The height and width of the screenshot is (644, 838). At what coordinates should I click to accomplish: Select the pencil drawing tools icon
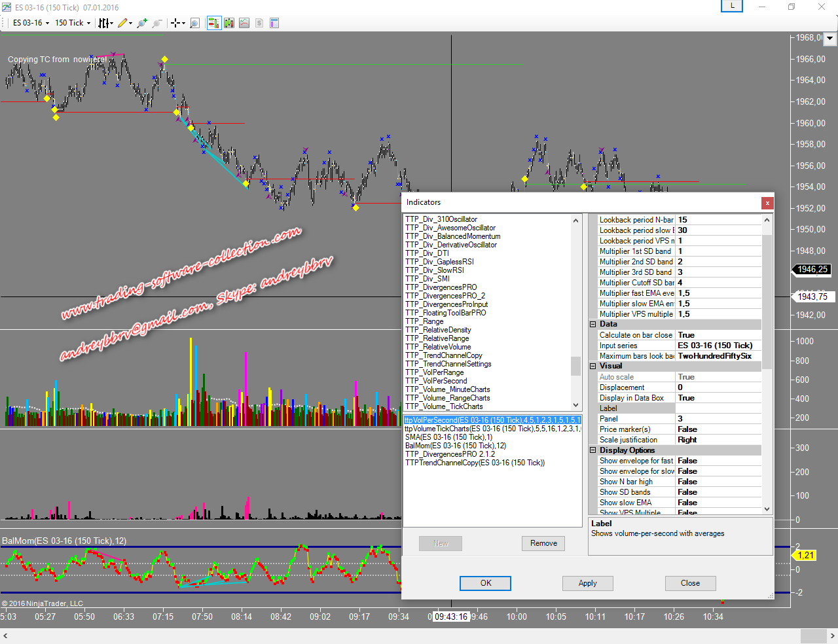123,23
